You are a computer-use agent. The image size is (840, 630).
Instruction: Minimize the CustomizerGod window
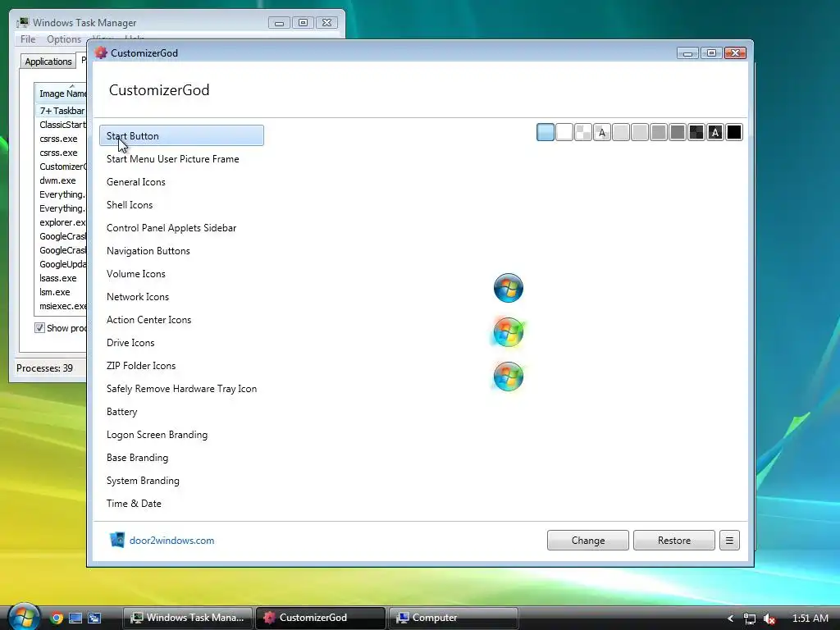(x=687, y=53)
